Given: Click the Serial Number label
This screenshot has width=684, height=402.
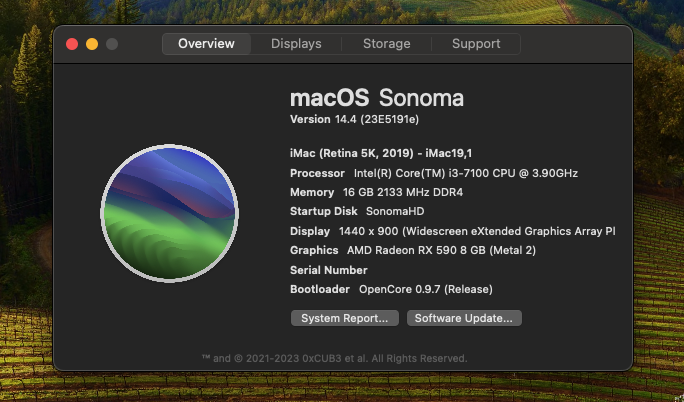Looking at the screenshot, I should (x=329, y=270).
